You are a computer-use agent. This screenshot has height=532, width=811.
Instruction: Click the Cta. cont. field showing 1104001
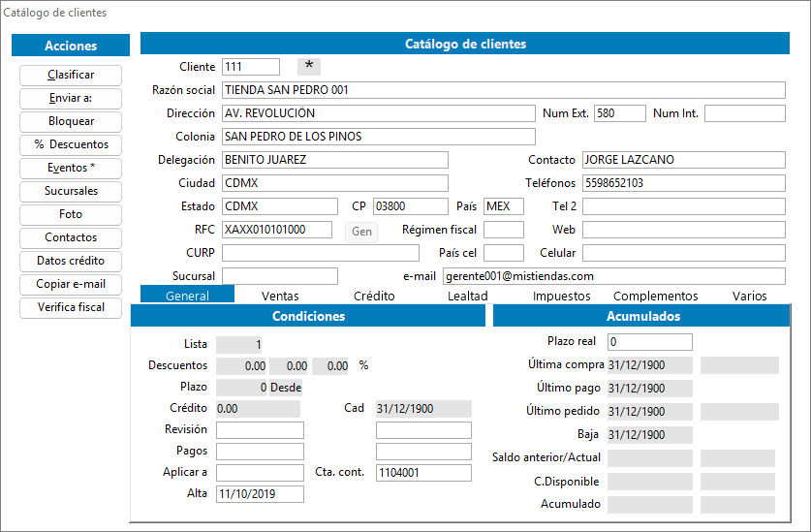pyautogui.click(x=423, y=473)
